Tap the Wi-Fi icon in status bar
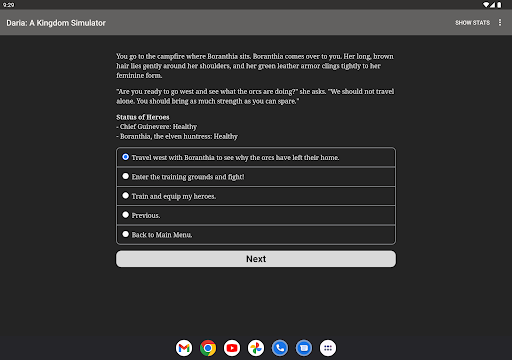The width and height of the screenshot is (512, 360). [x=486, y=5]
